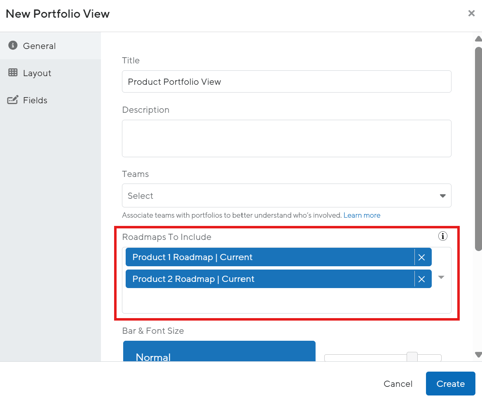Click the Cancel button
The width and height of the screenshot is (482, 400).
[398, 384]
